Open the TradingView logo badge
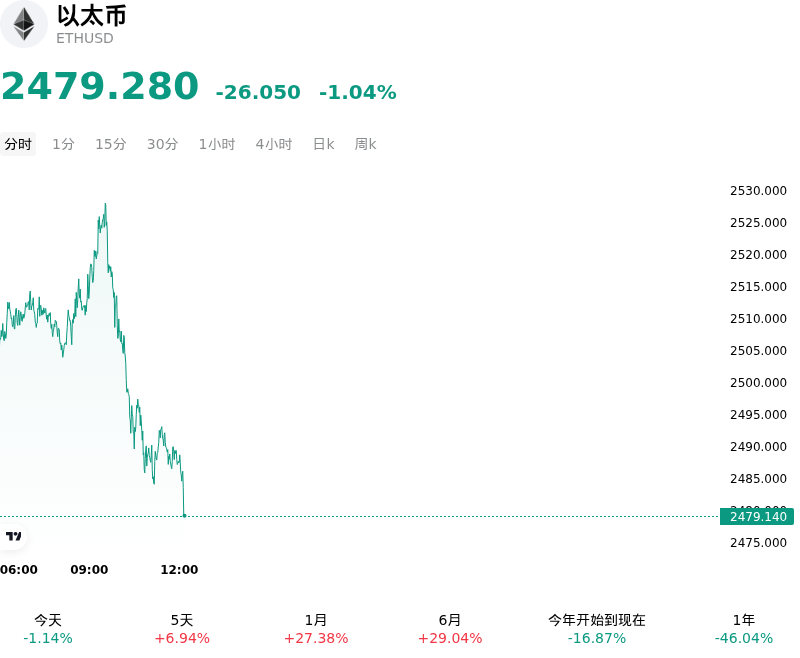The height and width of the screenshot is (658, 800). pos(13,536)
